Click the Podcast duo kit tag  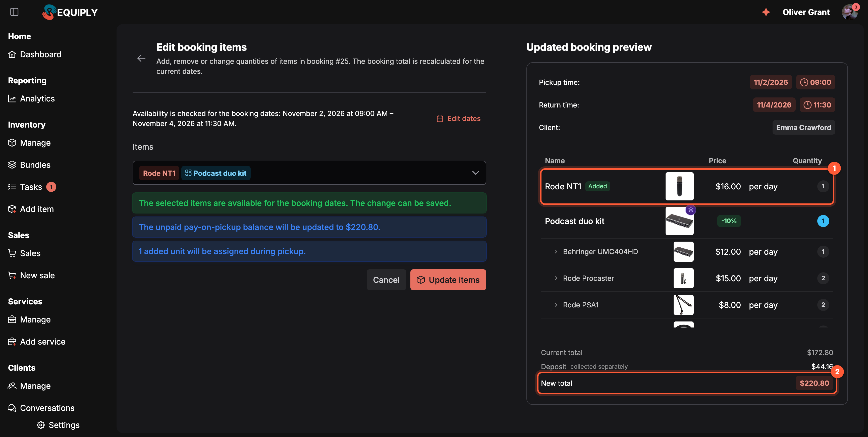(216, 173)
